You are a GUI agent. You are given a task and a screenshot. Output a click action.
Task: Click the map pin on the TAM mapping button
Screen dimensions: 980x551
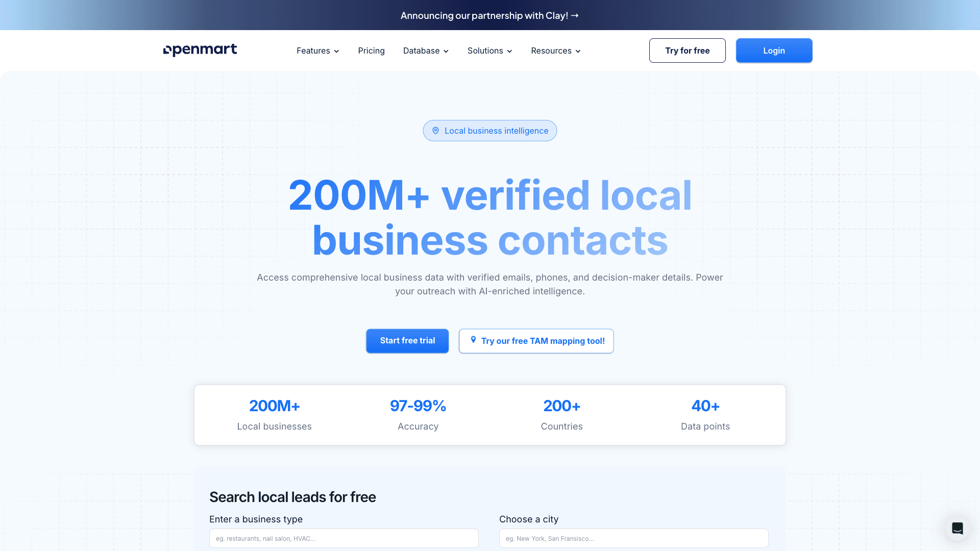click(473, 341)
